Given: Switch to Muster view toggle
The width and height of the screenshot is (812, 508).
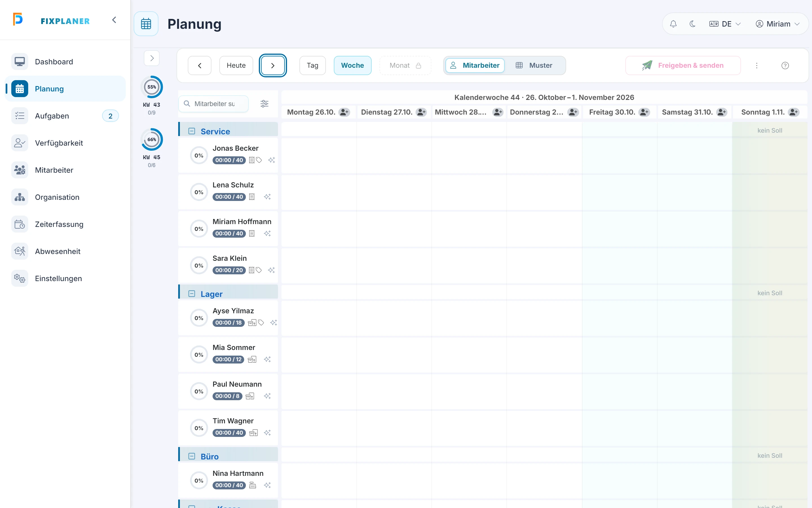Looking at the screenshot, I should (534, 65).
